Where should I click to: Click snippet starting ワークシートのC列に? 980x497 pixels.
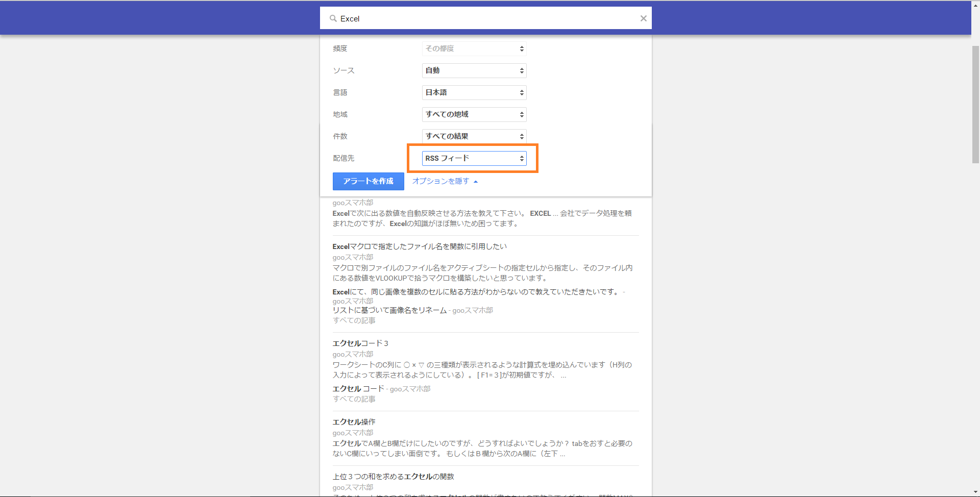482,370
